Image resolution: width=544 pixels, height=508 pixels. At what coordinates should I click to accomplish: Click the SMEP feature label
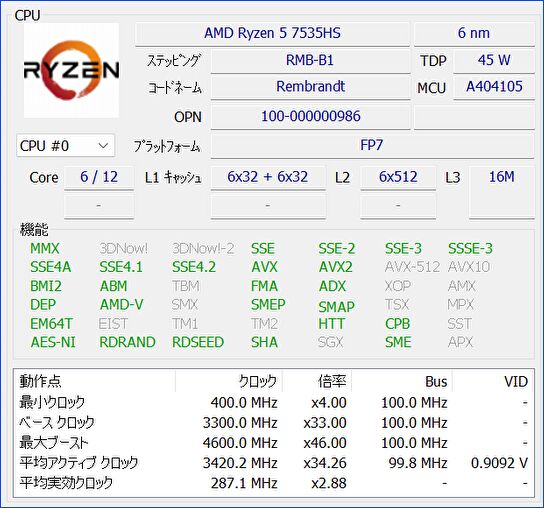(268, 305)
